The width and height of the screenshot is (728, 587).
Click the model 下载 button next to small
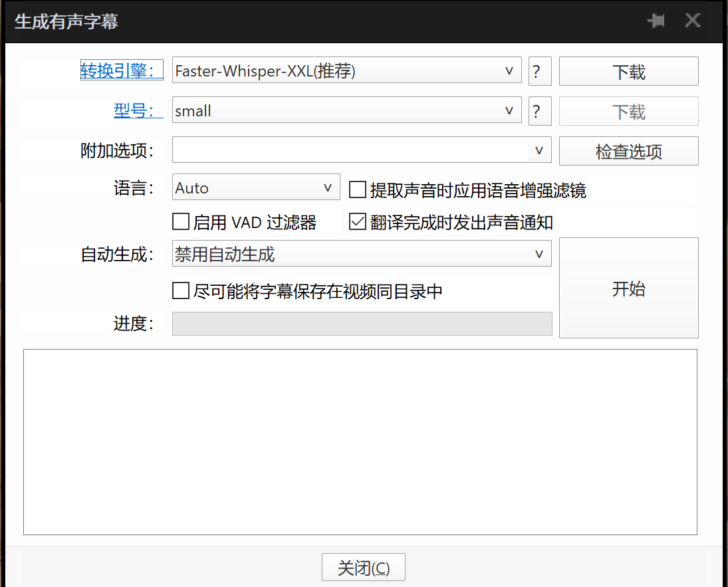629,111
